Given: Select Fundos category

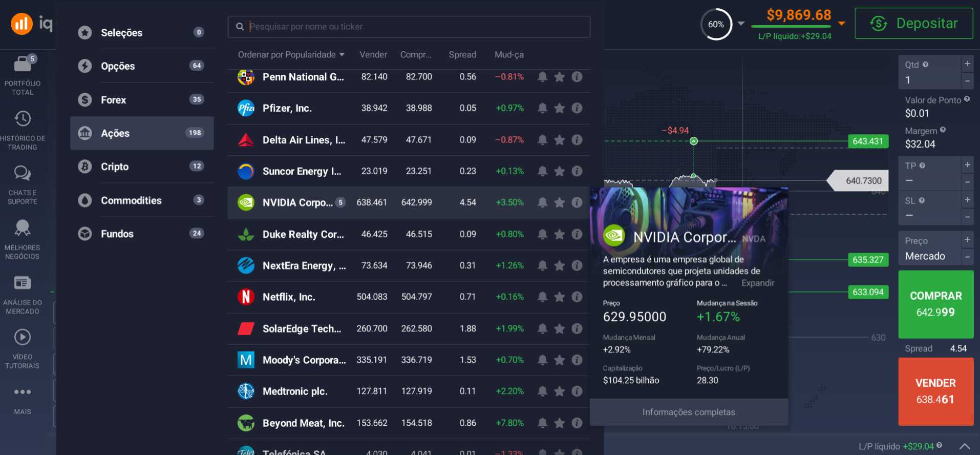Looking at the screenshot, I should pos(142,234).
